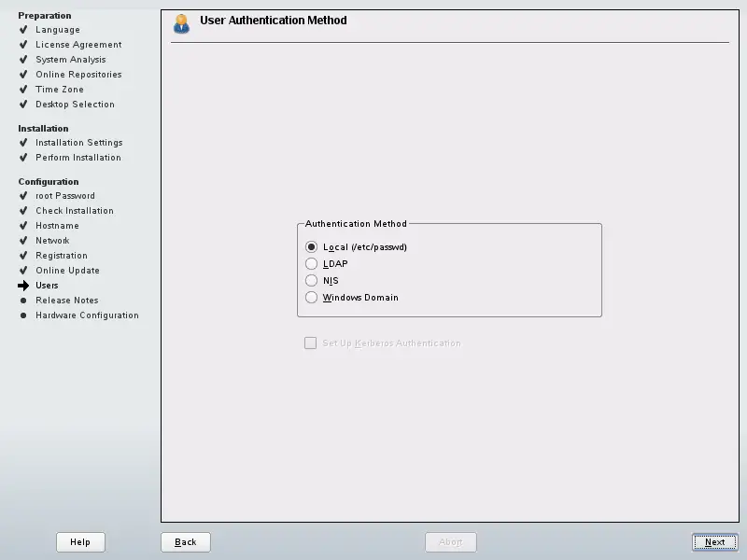Open the Help button
The image size is (747, 560).
[x=80, y=542]
